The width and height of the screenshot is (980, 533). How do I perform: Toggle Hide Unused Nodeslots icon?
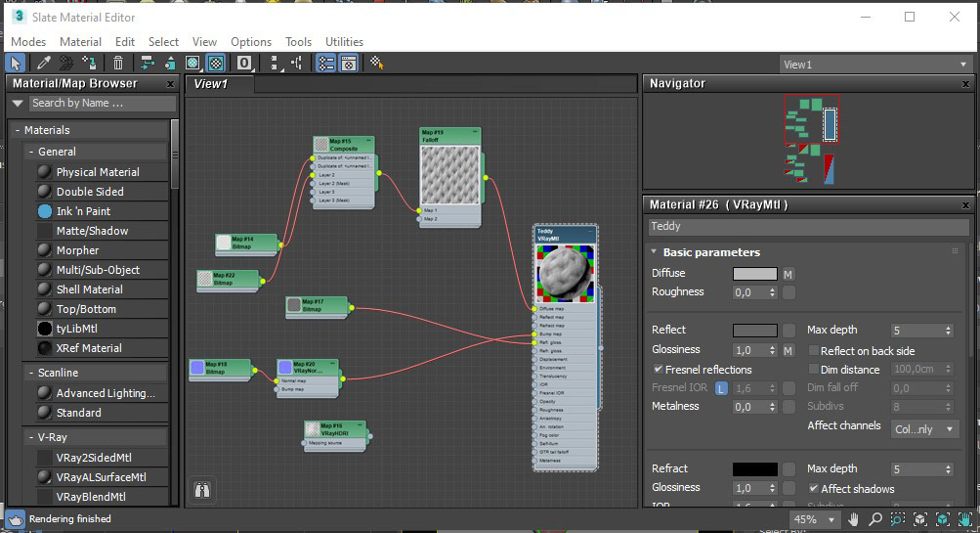[169, 64]
